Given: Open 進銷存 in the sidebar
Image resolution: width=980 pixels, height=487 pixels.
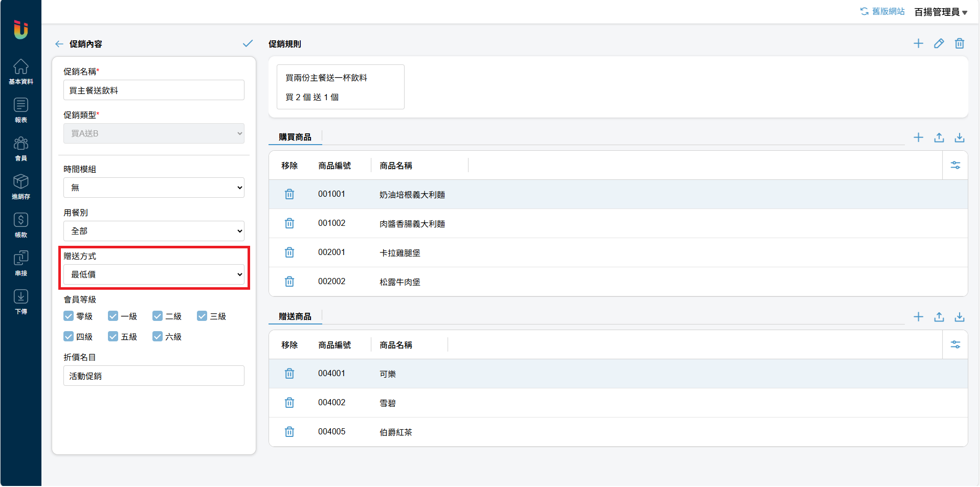Looking at the screenshot, I should click(x=21, y=187).
